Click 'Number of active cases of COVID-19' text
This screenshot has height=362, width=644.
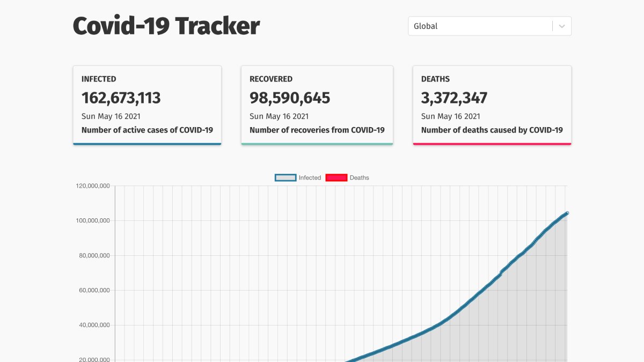pos(147,130)
